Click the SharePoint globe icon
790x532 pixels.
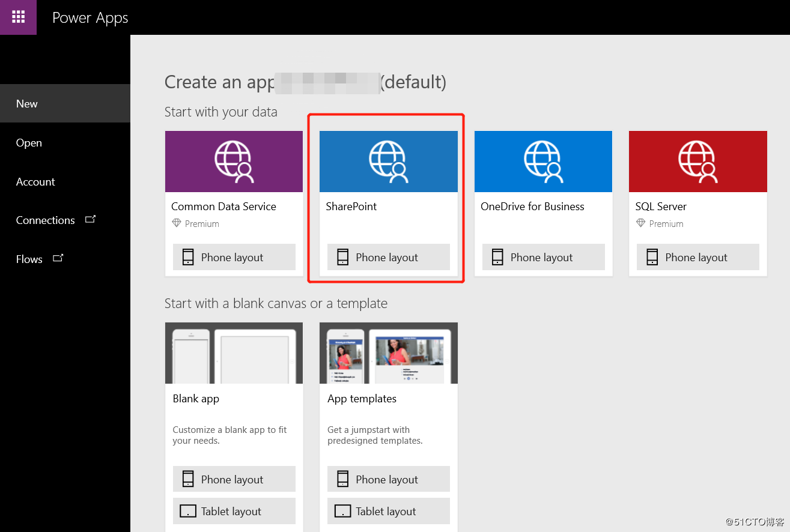(389, 162)
